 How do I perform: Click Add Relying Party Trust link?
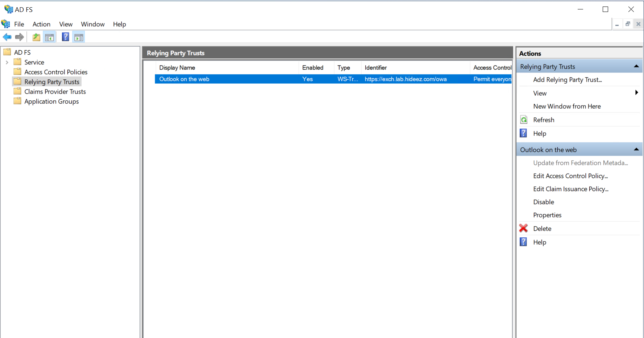pos(567,80)
